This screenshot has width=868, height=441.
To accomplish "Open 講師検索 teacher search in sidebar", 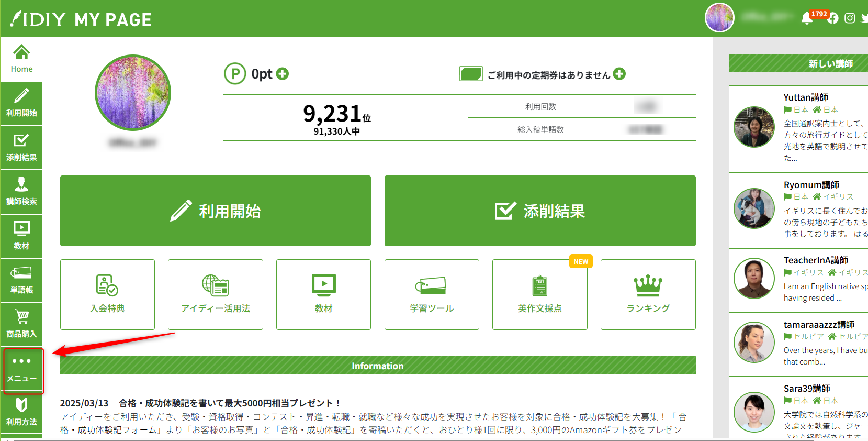I will [21, 192].
